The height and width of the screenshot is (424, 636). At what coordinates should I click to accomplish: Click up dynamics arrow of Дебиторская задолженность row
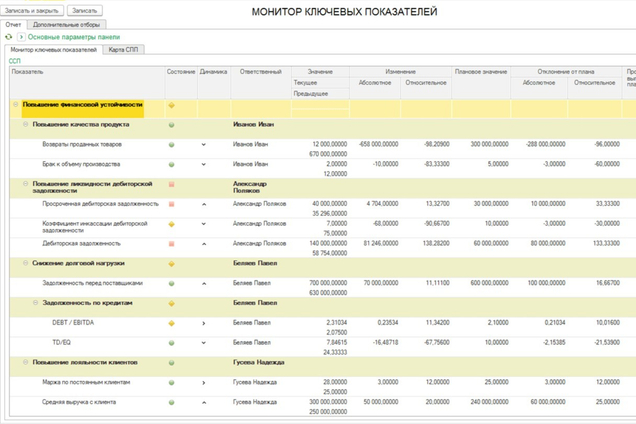pyautogui.click(x=204, y=244)
